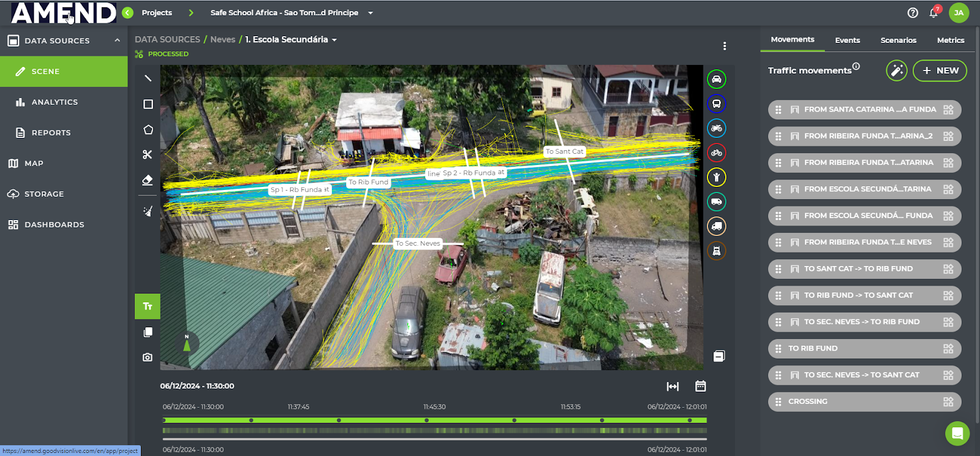Take a scene snapshot with camera icon

click(148, 357)
